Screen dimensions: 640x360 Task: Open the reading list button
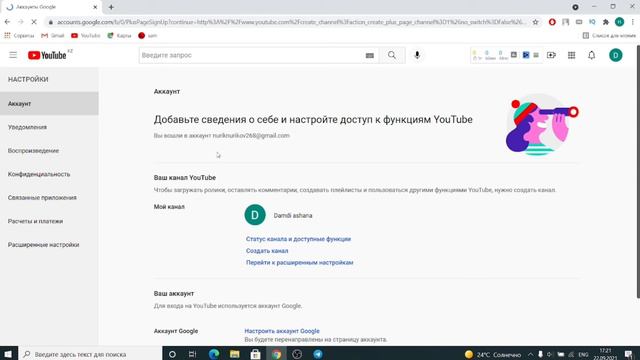[x=609, y=36]
